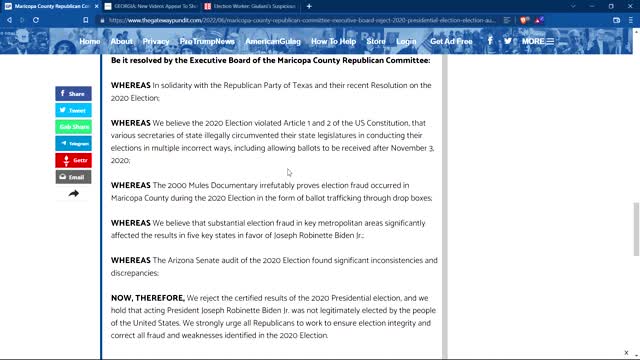640x360 pixels.
Task: Share article via Facebook Share button
Action: click(x=73, y=93)
